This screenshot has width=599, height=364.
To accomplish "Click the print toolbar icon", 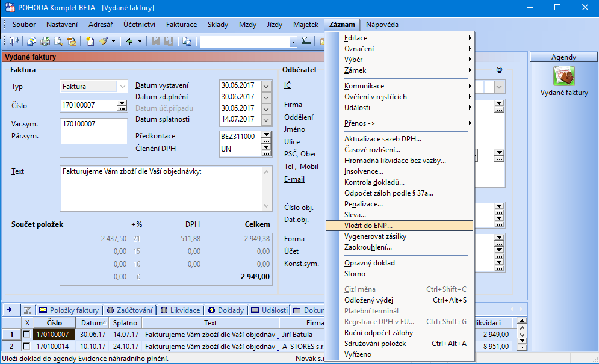I will tap(46, 41).
